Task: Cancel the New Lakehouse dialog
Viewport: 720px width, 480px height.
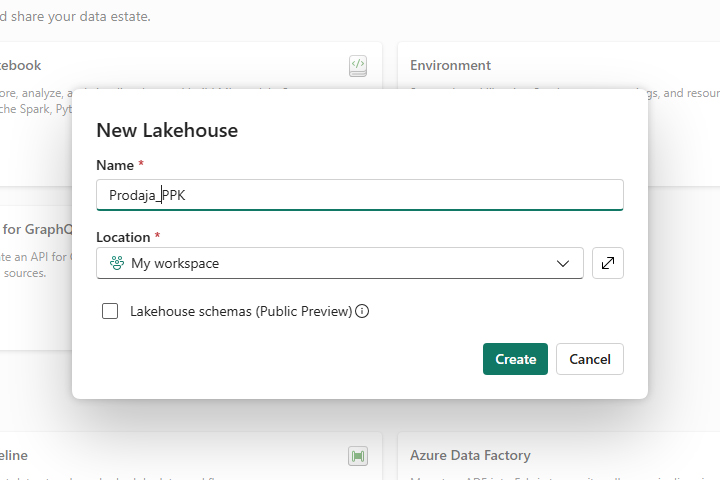Action: [590, 359]
